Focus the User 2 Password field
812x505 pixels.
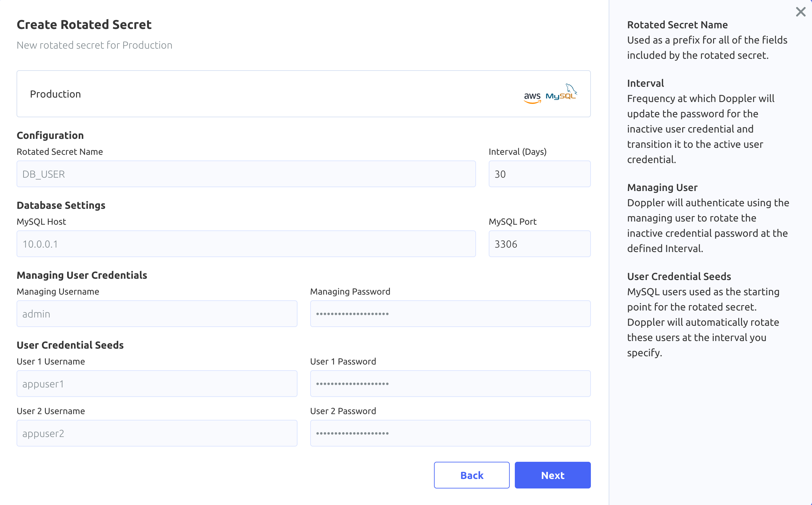pos(450,433)
